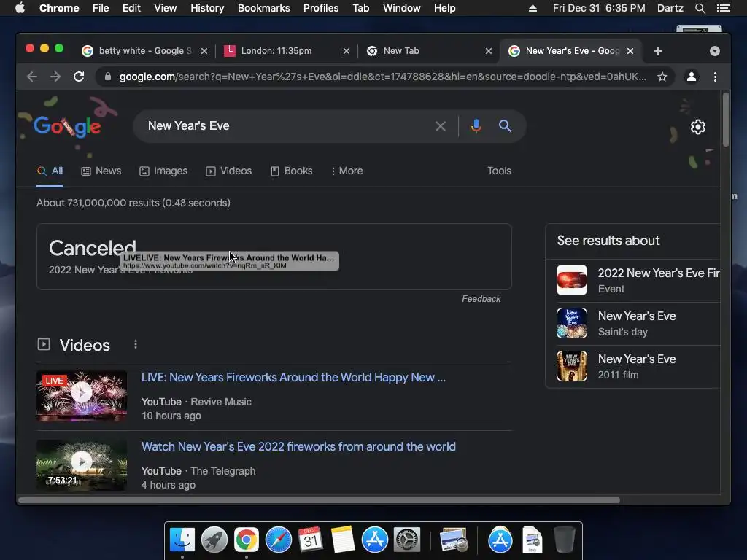Viewport: 747px width, 560px height.
Task: Open Calendar from the Dock
Action: 310,540
